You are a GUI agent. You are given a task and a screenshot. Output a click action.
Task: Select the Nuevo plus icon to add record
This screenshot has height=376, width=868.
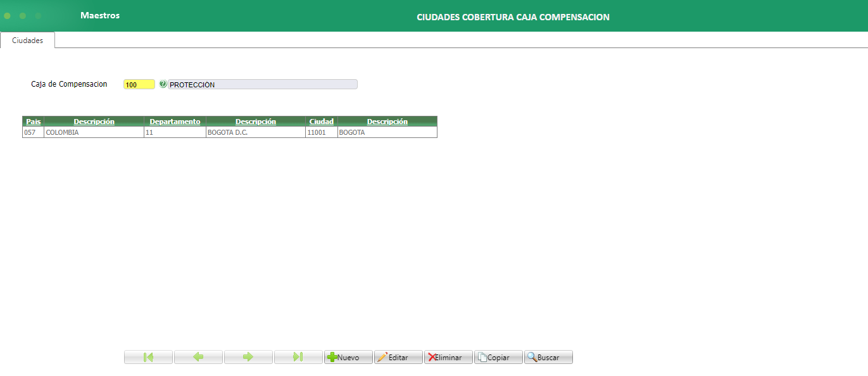[332, 356]
